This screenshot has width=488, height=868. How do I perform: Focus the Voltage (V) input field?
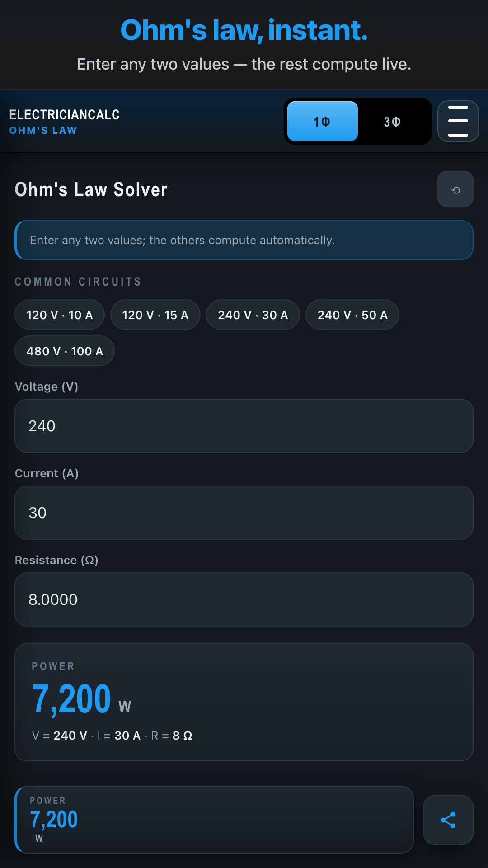[x=244, y=426]
